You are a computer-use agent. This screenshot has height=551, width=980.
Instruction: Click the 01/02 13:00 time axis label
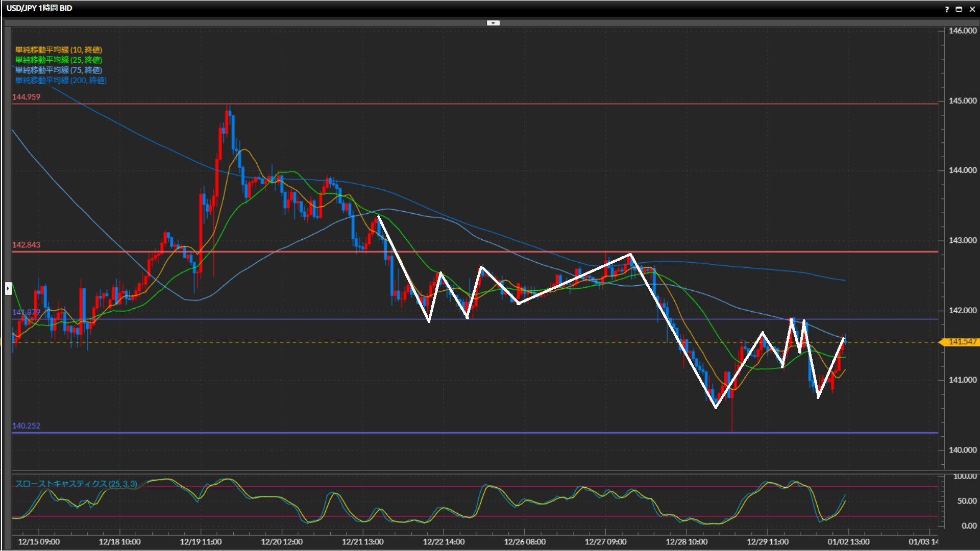[848, 542]
